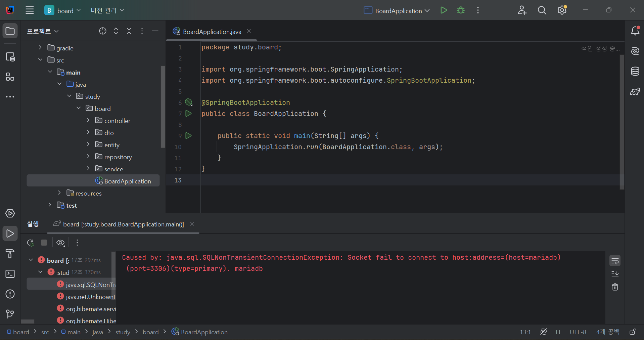Toggle soft-wrap in the console

coord(615,261)
